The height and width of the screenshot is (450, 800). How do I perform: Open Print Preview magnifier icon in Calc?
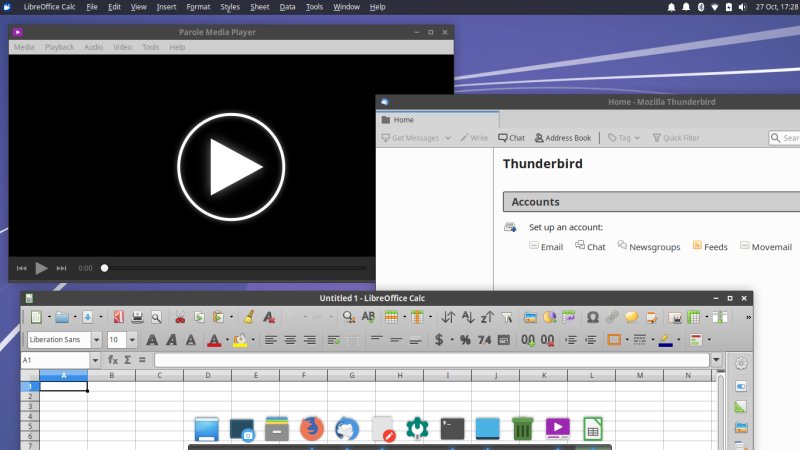156,317
